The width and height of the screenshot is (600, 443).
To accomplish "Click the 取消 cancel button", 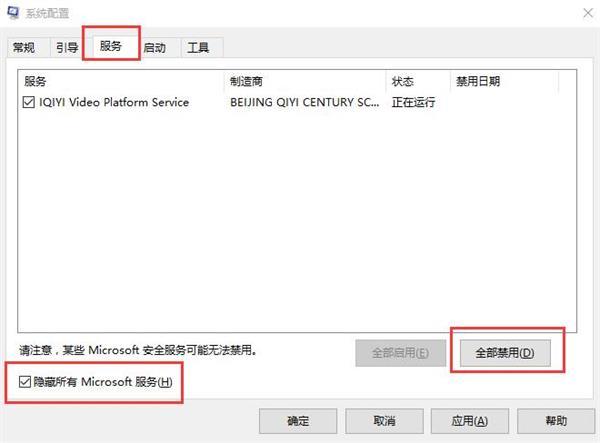I will [x=384, y=421].
